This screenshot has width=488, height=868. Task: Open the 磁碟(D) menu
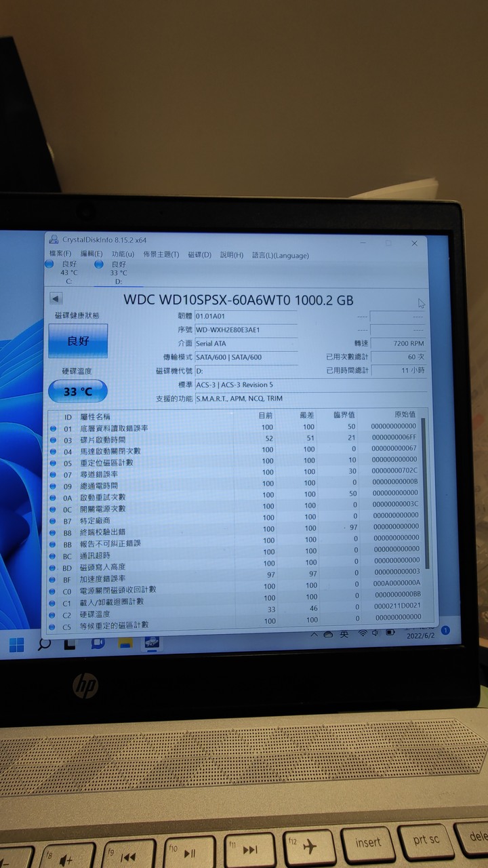200,255
